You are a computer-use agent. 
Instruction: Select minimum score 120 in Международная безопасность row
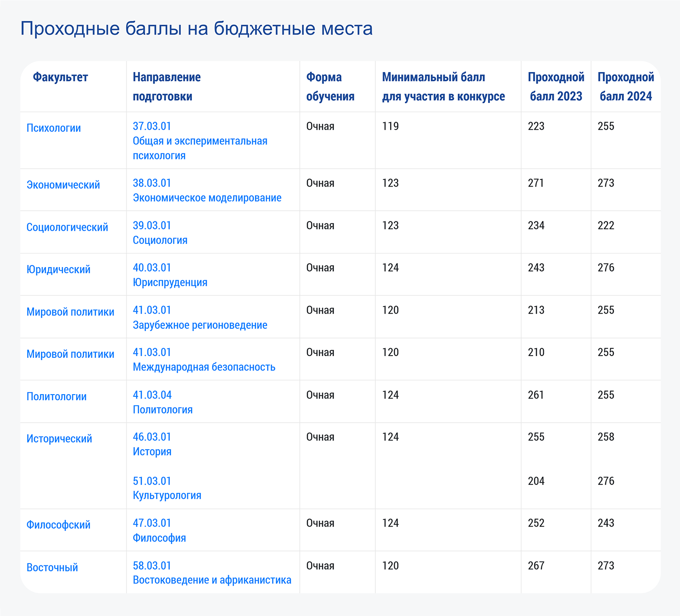point(390,353)
